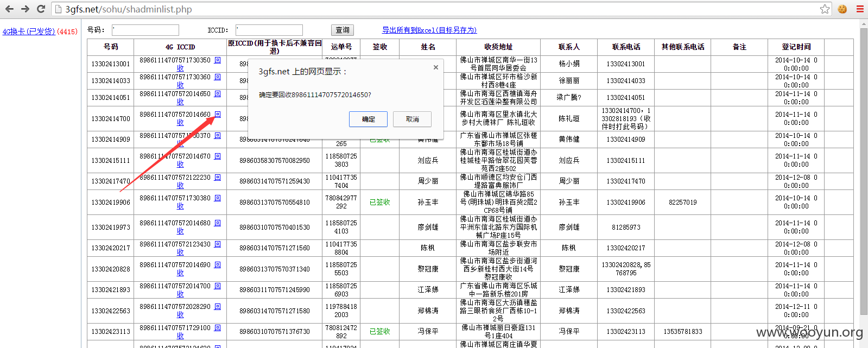Click the 已签收 status in 冯保平 row
868x348 pixels.
click(380, 332)
